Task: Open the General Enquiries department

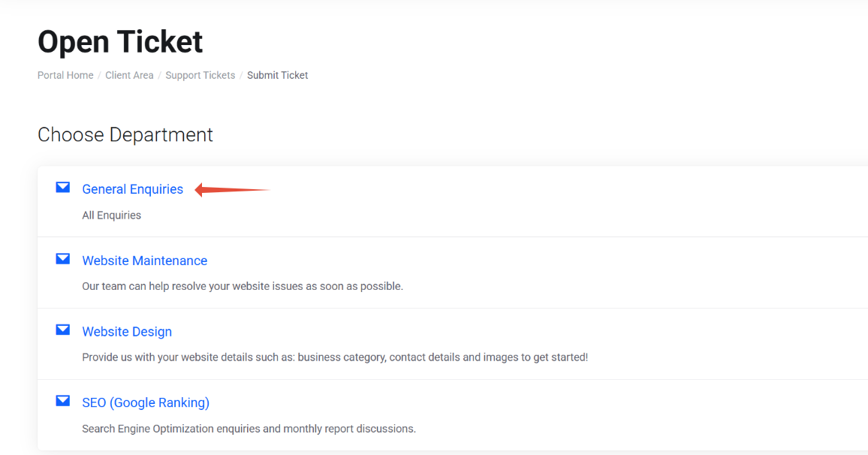Action: point(132,189)
